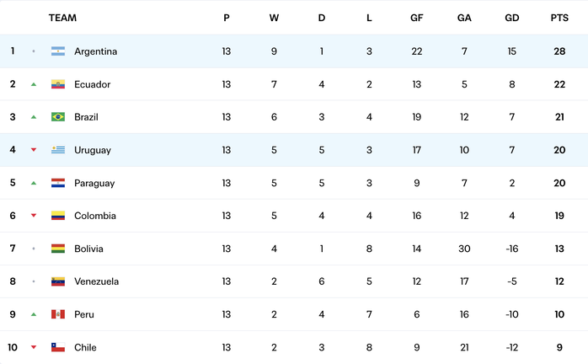Click the Paraguay flag icon

(58, 183)
